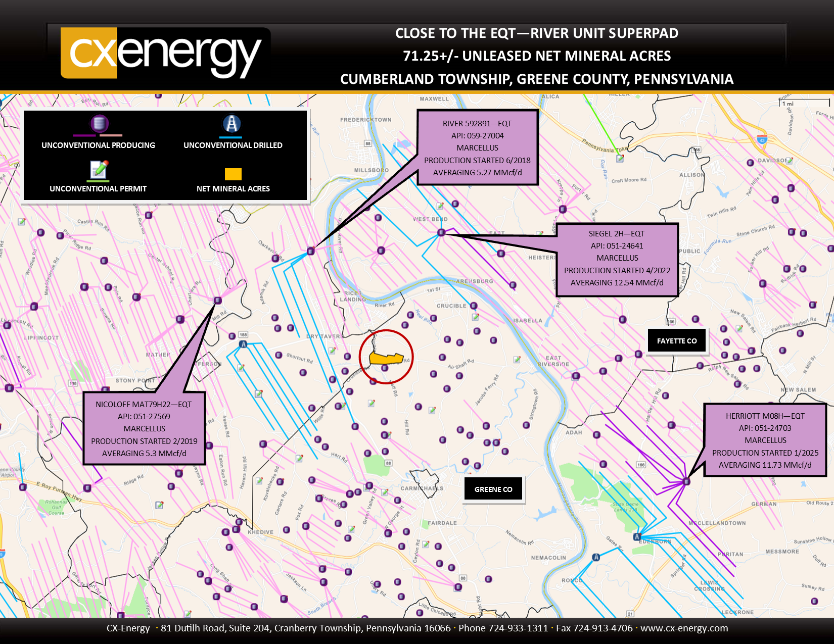Click the title CLOSE TO THE EQT—RIVER UNIT SUPERPAD
The image size is (834, 644).
(537, 33)
